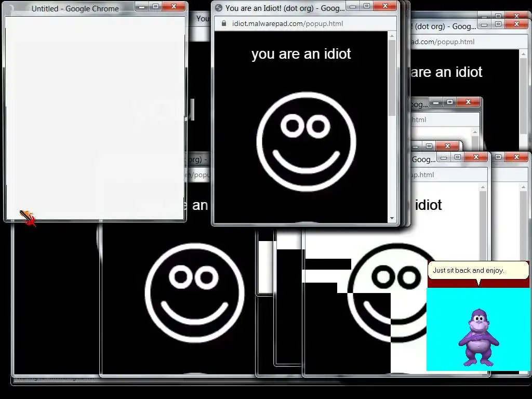Click the scrollbar thumb in front Idiot window
The height and width of the screenshot is (399, 532).
pos(392,78)
